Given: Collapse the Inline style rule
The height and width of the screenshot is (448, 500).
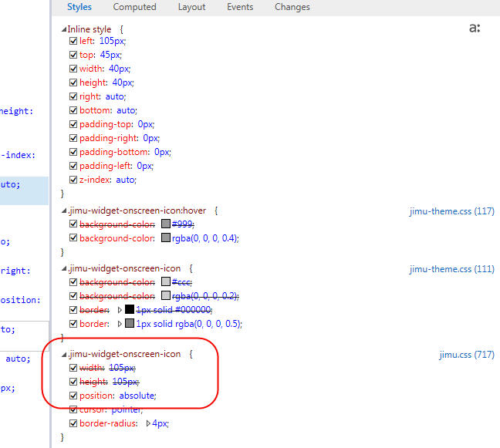Looking at the screenshot, I should click(64, 29).
